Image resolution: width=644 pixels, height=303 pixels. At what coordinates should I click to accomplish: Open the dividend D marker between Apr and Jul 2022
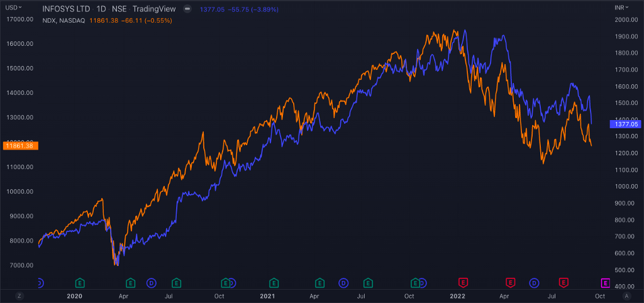[x=535, y=282]
